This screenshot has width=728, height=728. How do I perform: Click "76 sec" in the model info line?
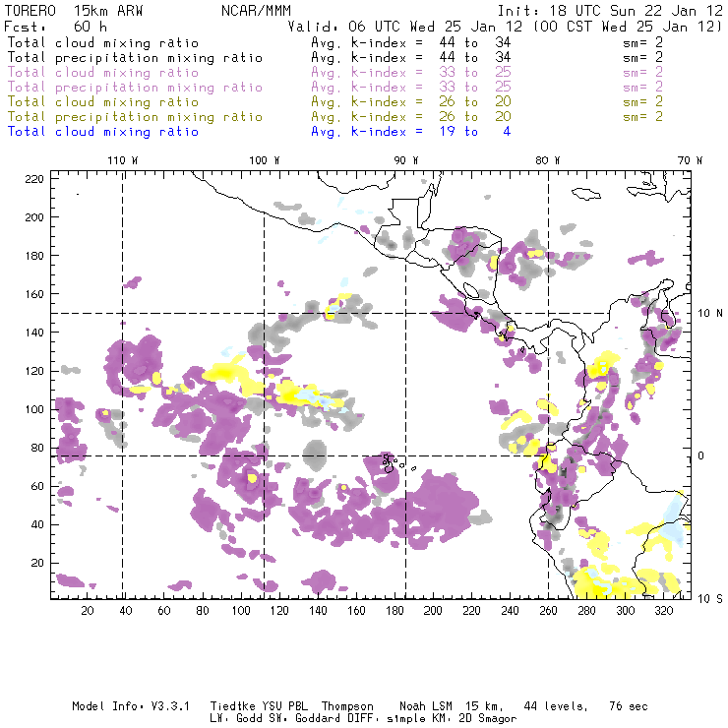click(x=629, y=706)
